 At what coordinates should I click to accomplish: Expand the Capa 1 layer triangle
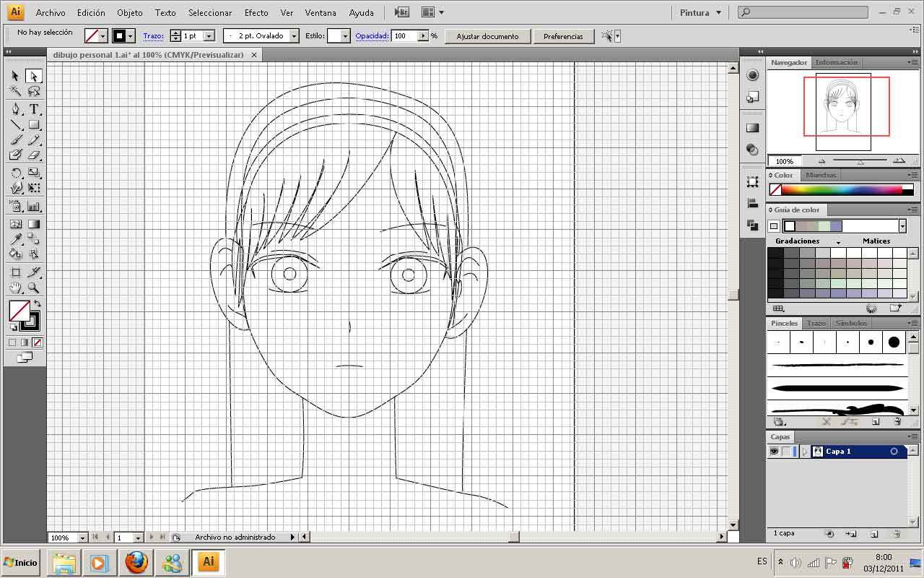coord(805,452)
